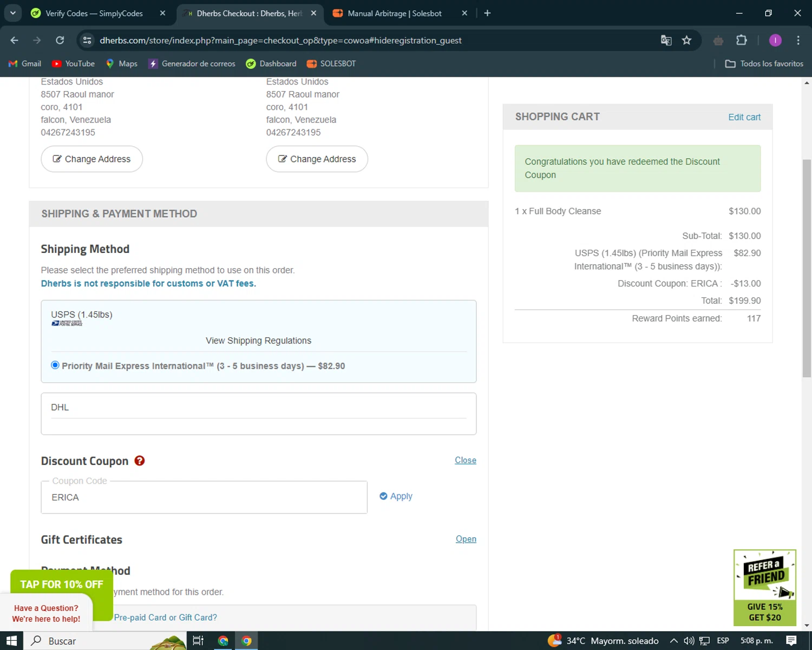Click the page scrollbar up arrow

tap(807, 83)
